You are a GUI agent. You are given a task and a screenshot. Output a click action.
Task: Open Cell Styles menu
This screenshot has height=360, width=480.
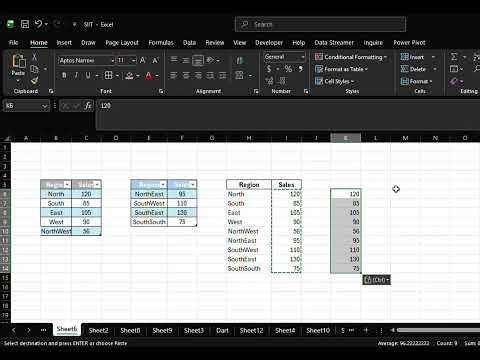[334, 81]
